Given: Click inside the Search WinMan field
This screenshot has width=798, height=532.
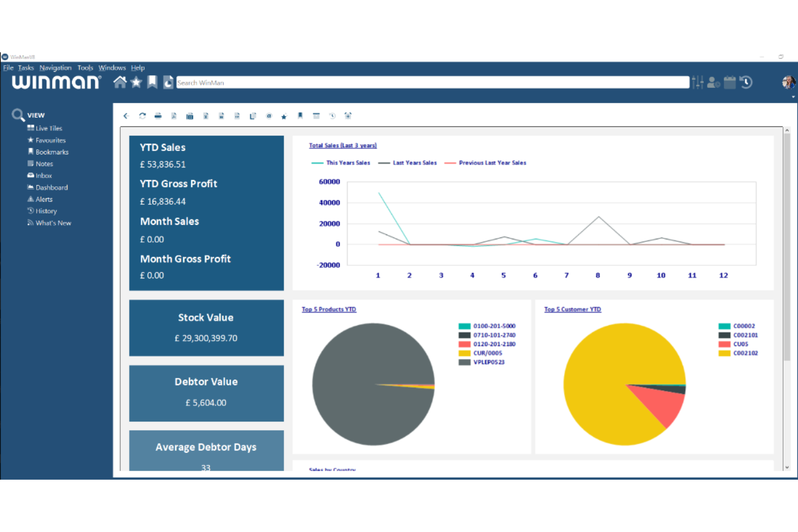Looking at the screenshot, I should [377, 82].
